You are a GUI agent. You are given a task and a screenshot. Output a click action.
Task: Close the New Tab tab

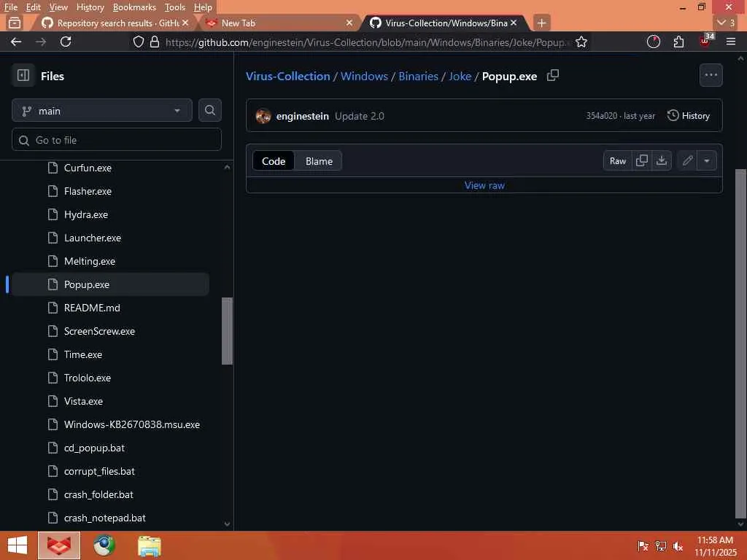[349, 23]
